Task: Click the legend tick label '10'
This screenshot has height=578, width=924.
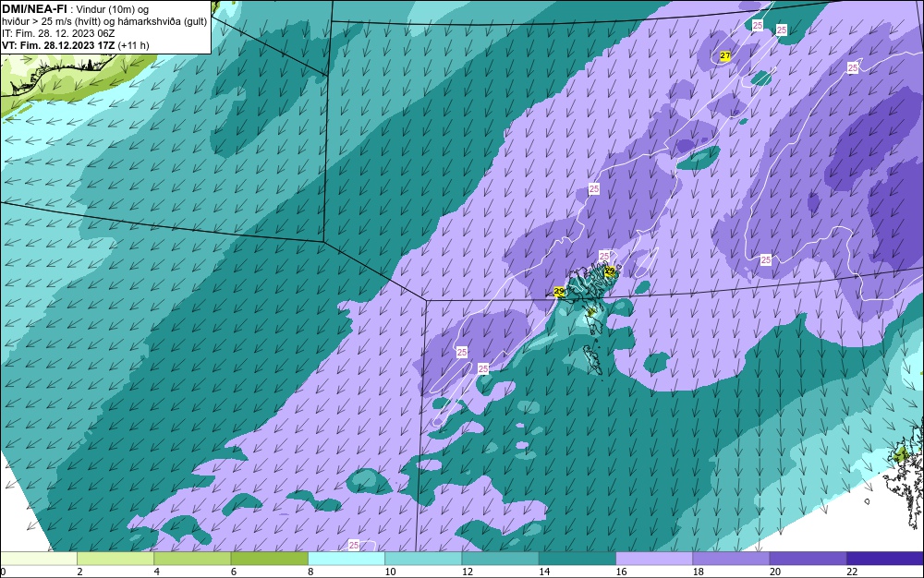Action: pos(390,572)
